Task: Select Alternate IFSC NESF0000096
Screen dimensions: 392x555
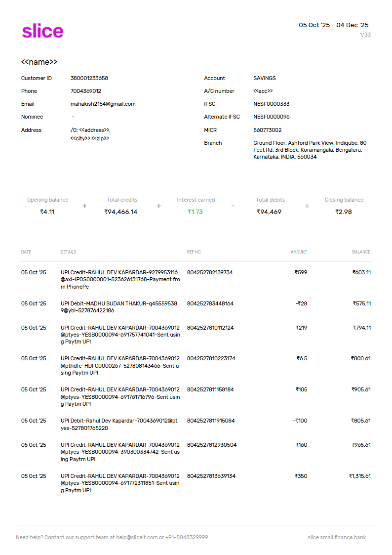Action: [x=271, y=117]
